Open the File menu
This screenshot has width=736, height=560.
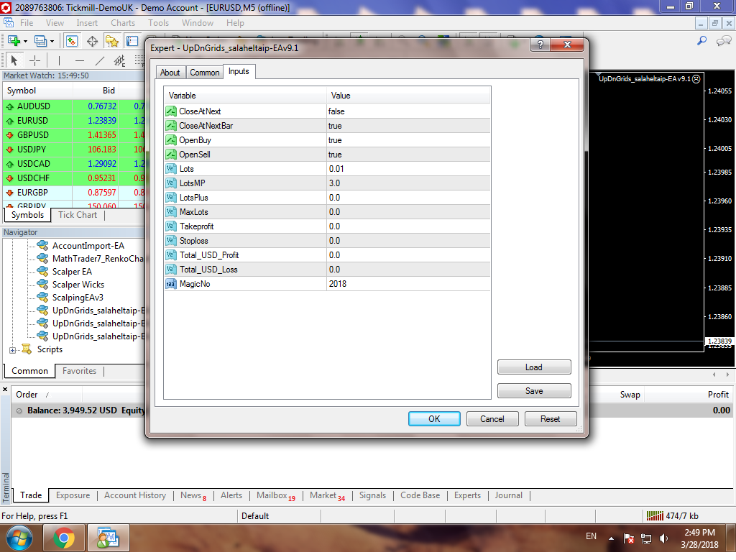(27, 22)
